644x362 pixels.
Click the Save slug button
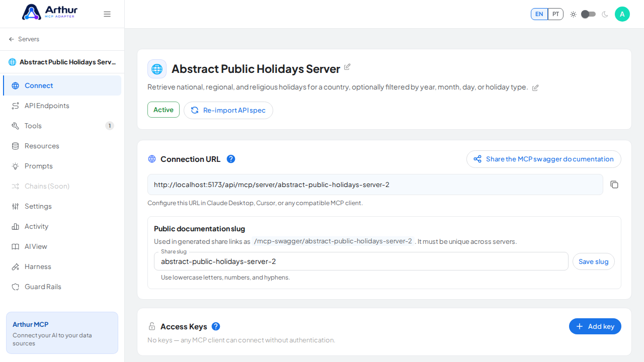(594, 261)
